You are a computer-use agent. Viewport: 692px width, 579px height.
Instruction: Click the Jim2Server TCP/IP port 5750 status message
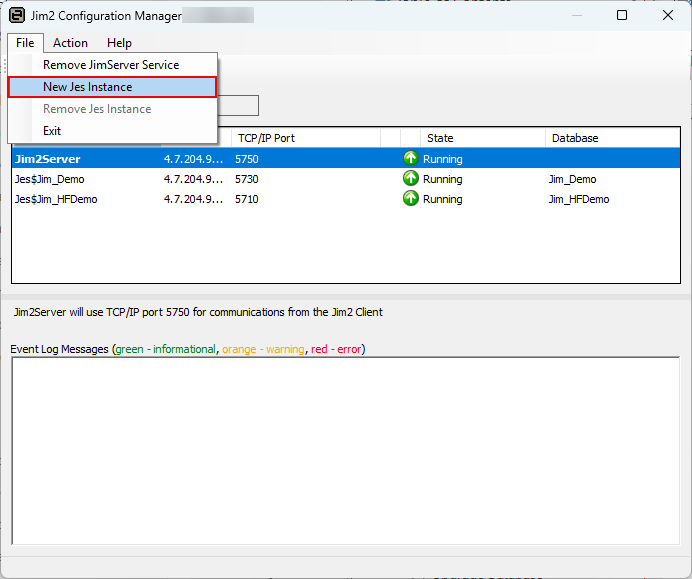point(198,312)
